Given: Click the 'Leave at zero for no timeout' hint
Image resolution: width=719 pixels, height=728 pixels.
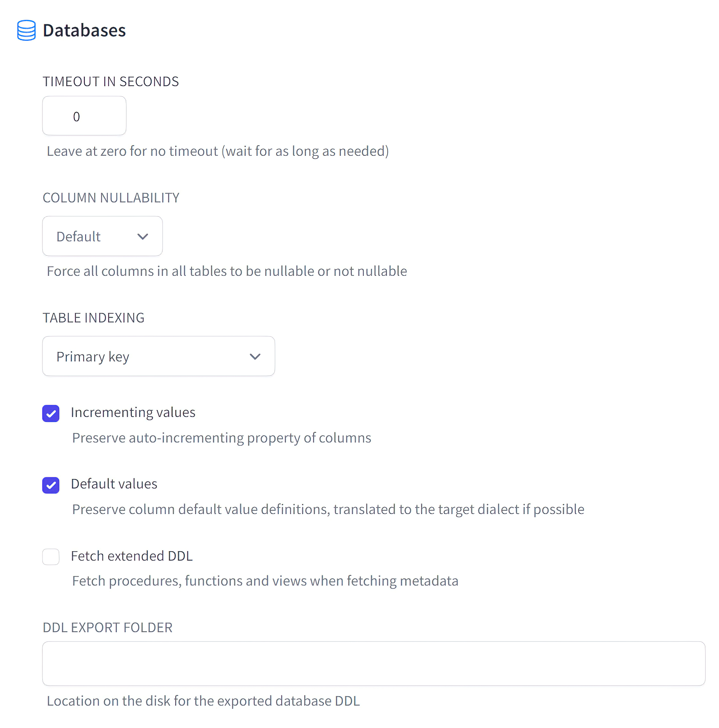Looking at the screenshot, I should 217,151.
